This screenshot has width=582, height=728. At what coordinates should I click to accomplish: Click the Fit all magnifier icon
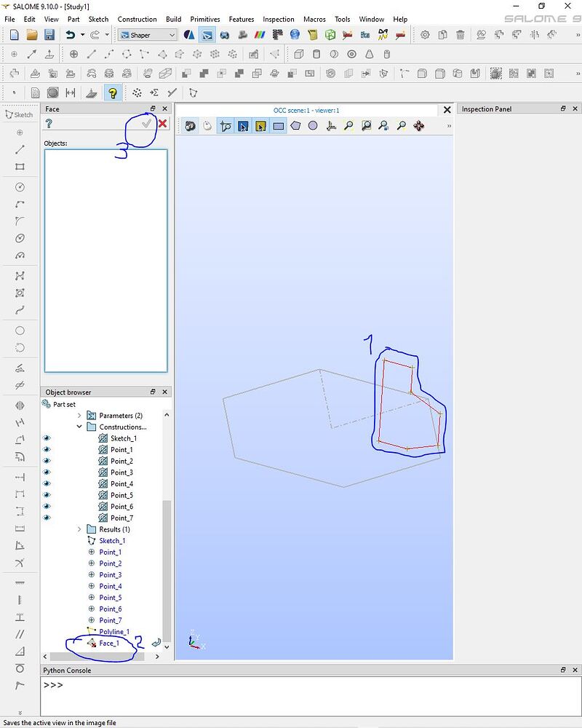348,126
